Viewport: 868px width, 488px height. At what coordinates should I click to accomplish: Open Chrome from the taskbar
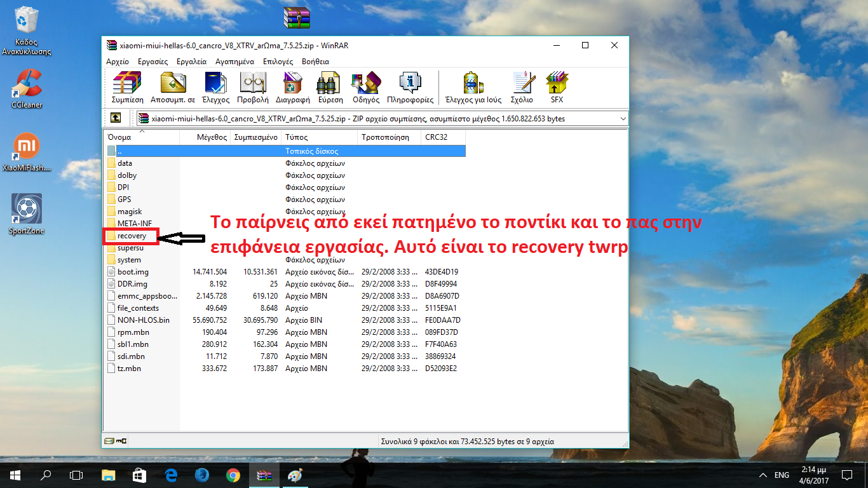[x=233, y=475]
